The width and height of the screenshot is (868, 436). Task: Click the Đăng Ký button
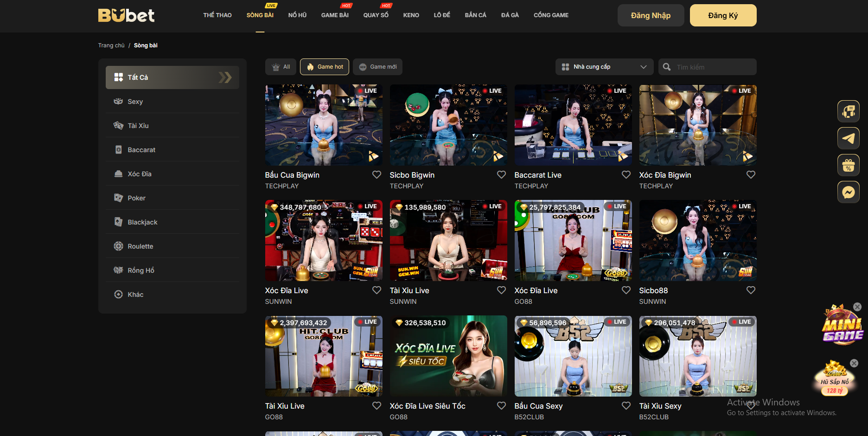point(723,15)
